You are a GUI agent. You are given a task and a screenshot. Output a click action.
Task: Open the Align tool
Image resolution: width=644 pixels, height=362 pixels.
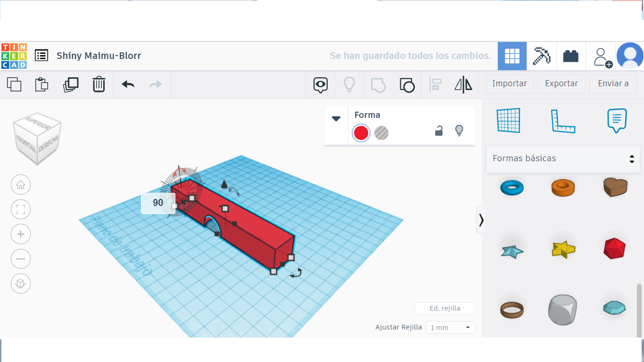pos(435,85)
